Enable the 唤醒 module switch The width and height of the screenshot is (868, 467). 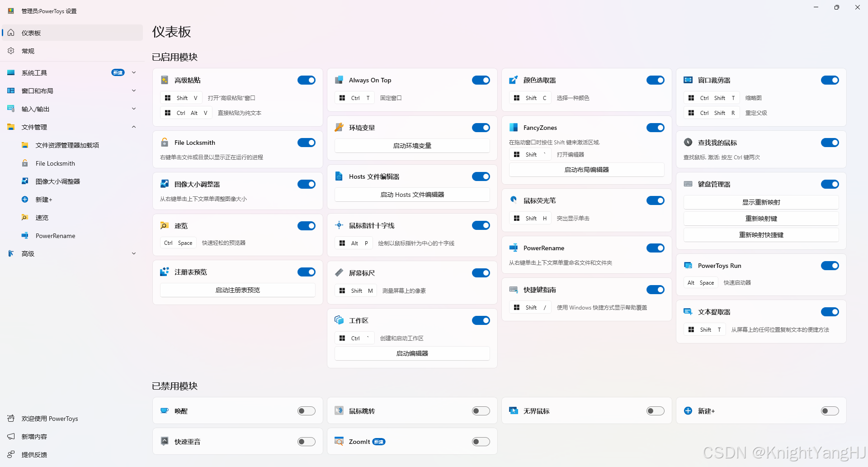(307, 411)
